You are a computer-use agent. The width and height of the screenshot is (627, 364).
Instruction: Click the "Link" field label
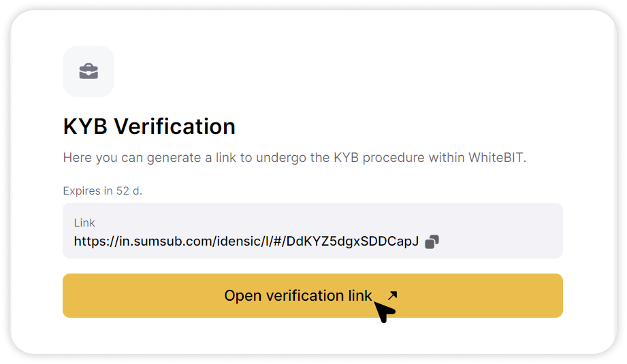click(x=84, y=222)
